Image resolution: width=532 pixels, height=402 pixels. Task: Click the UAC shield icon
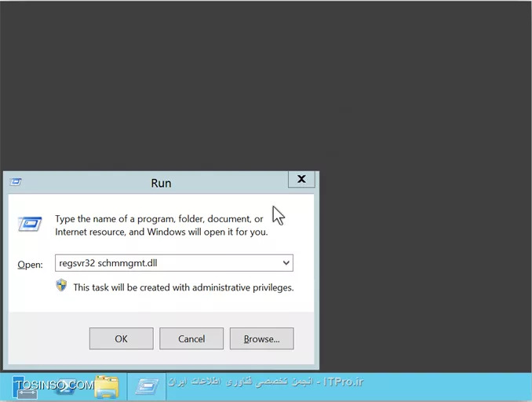[61, 286]
